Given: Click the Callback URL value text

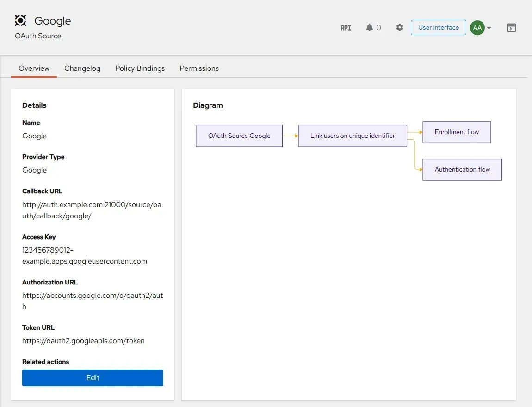Looking at the screenshot, I should tap(92, 210).
